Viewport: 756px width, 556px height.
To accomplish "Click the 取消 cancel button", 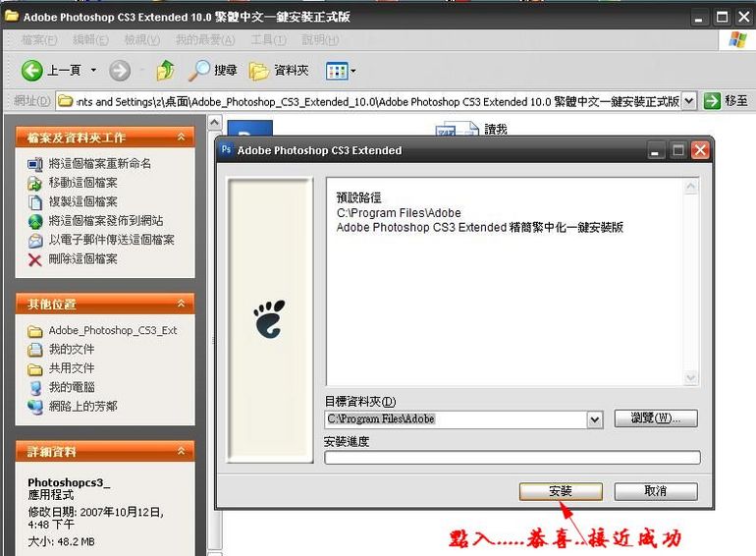I will coord(656,491).
